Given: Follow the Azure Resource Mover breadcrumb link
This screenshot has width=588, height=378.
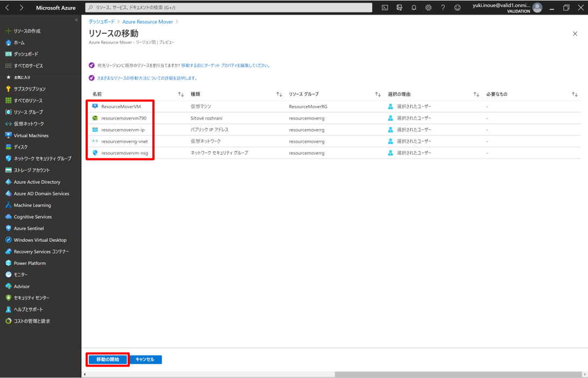Looking at the screenshot, I should [x=148, y=22].
